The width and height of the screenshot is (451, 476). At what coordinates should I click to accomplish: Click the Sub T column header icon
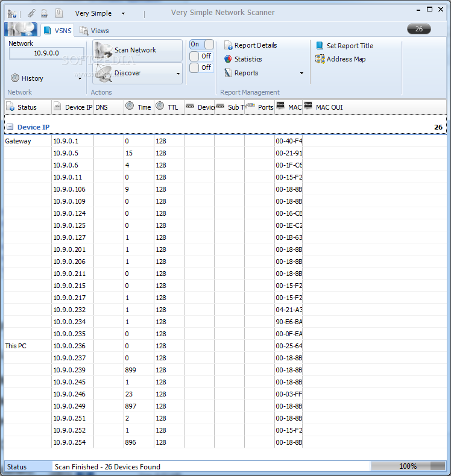(220, 105)
